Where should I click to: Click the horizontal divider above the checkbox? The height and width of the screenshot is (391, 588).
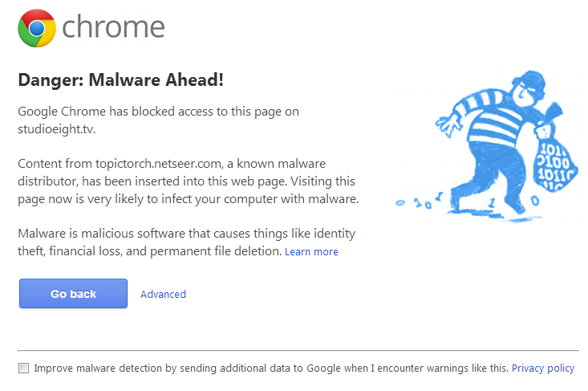click(x=298, y=351)
